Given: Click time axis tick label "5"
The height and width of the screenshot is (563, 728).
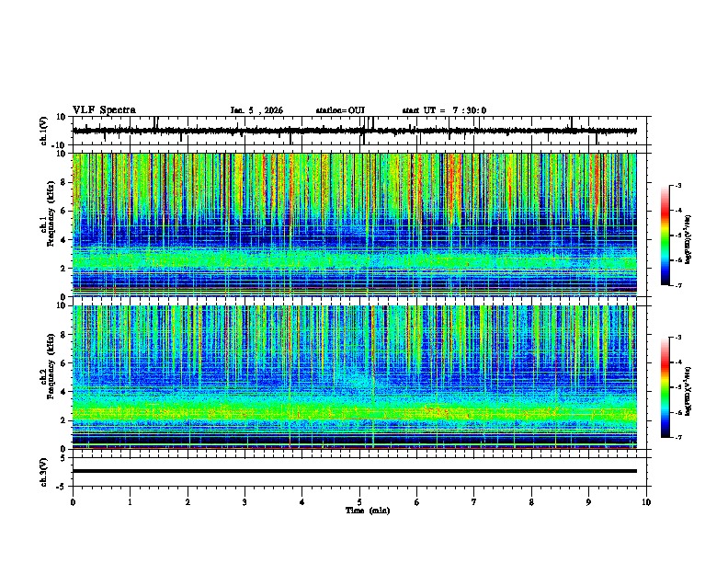Looking at the screenshot, I should click(x=359, y=502).
